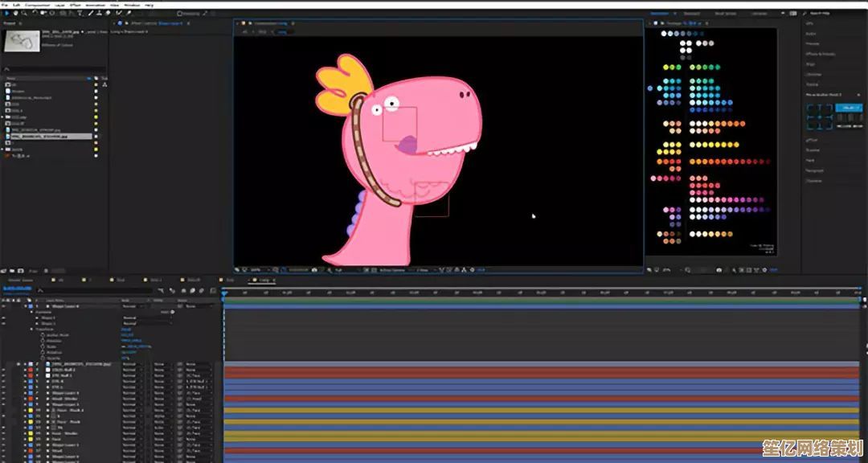
Task: Click the center point of anchor grid
Action: click(x=819, y=117)
